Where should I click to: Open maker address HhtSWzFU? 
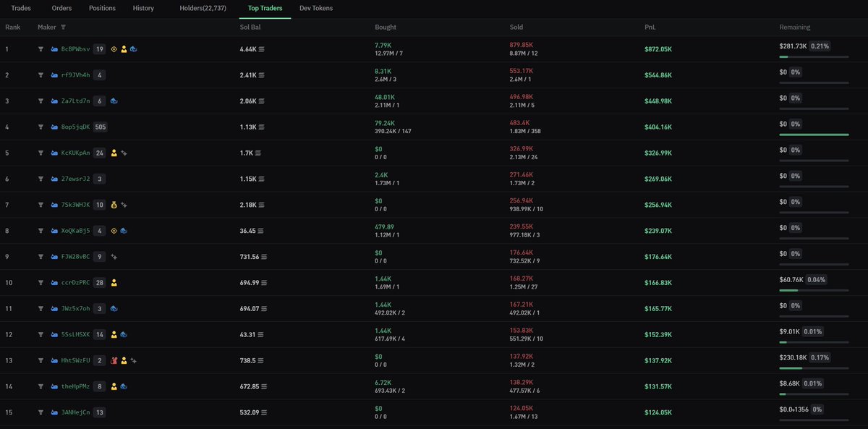pos(76,360)
